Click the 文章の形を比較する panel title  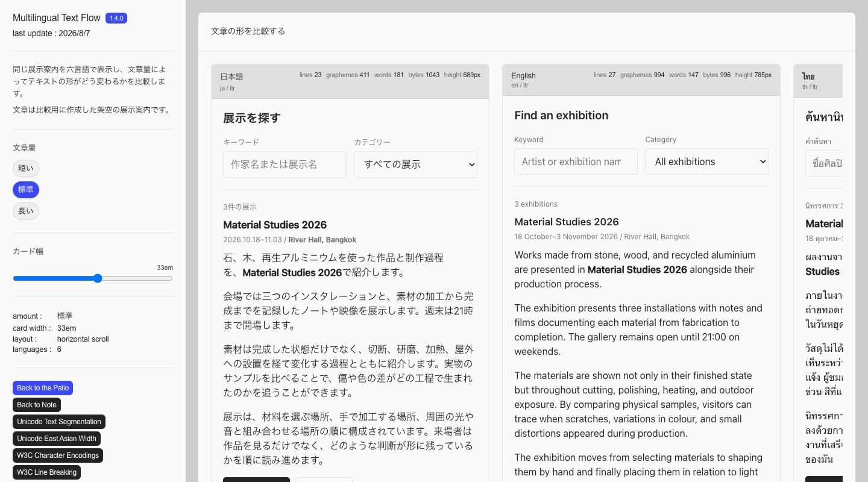tap(248, 31)
